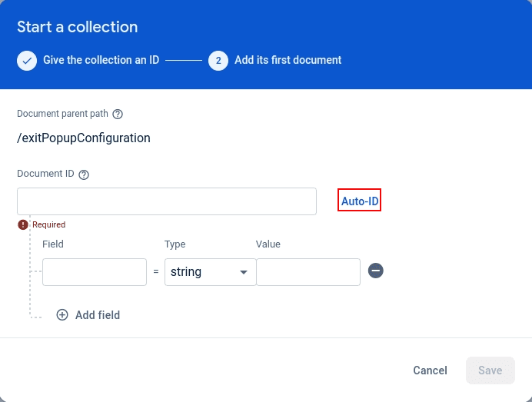This screenshot has width=532, height=402.
Task: Generate a document ID with Auto-ID
Action: click(360, 201)
